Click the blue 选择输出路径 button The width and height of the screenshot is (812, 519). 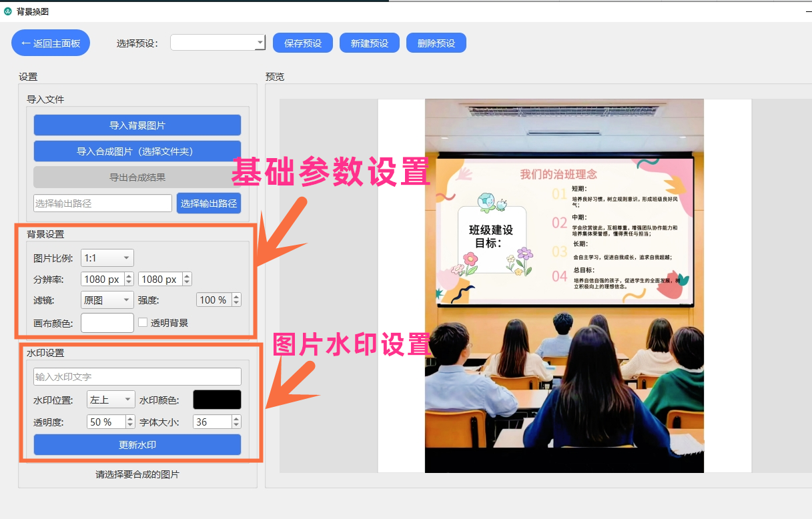click(x=209, y=203)
